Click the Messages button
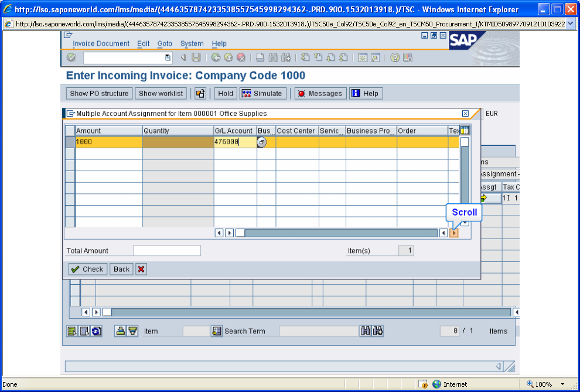The image size is (580, 392). (x=320, y=94)
